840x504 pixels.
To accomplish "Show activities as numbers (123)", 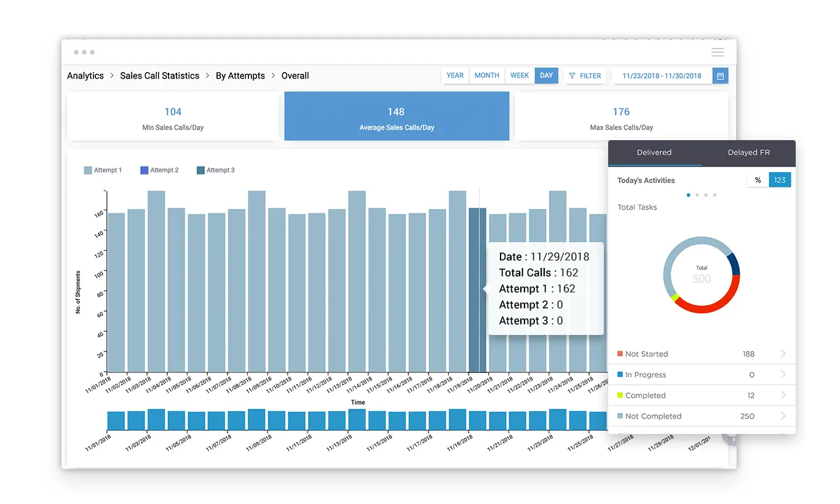I will click(780, 180).
